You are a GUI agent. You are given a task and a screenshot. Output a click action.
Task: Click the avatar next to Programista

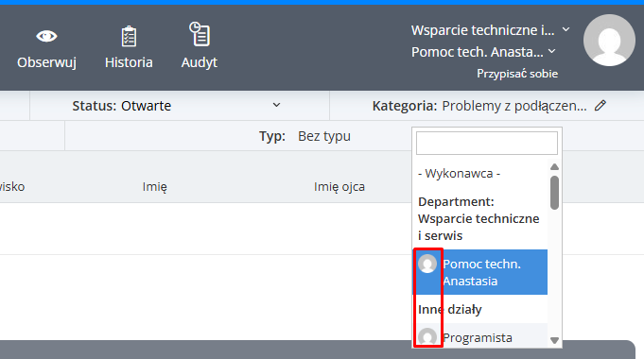(x=427, y=337)
